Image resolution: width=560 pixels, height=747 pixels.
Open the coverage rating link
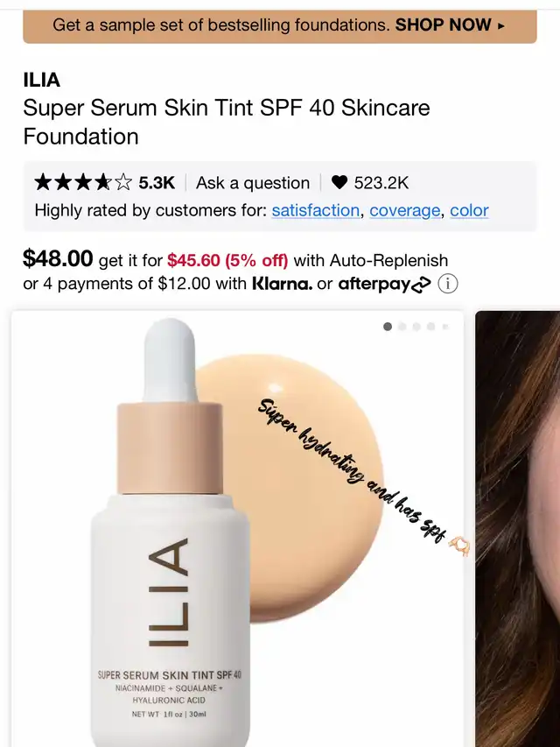(x=405, y=210)
